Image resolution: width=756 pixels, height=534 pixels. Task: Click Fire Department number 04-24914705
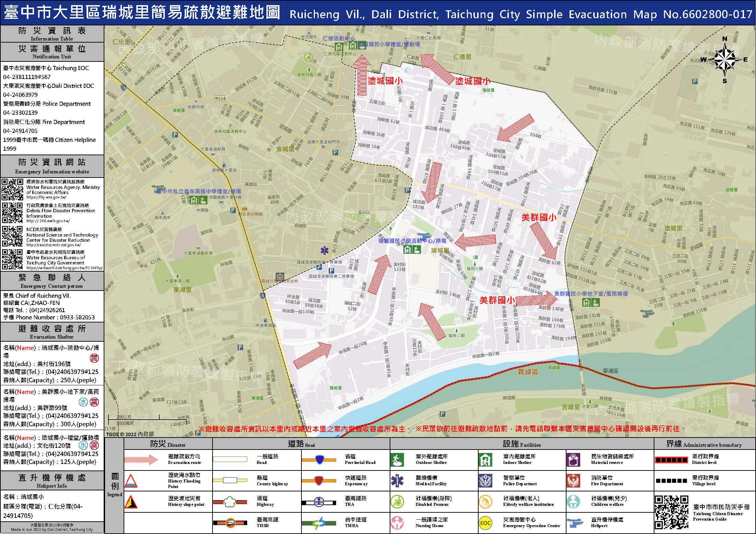point(20,131)
